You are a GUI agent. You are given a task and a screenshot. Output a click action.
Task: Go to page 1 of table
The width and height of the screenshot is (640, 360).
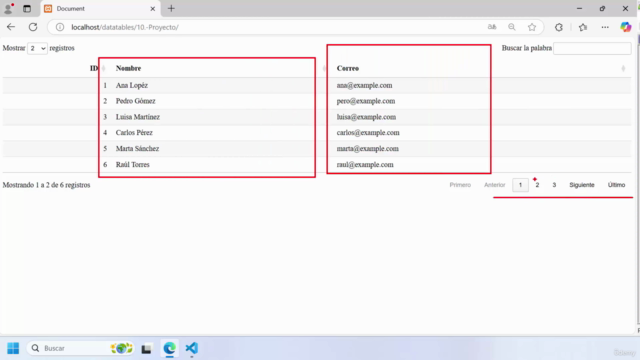[520, 185]
